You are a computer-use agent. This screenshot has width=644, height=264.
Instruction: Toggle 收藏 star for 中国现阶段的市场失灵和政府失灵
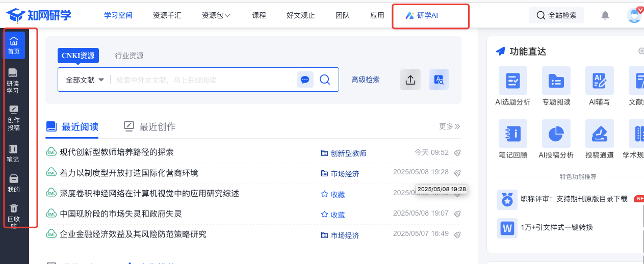click(x=324, y=215)
